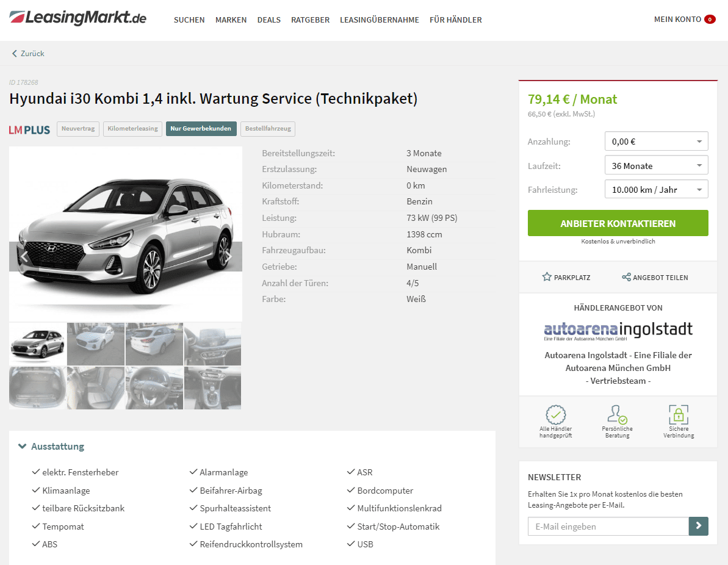Select the steering wheel thumbnail
728x565 pixels.
[x=154, y=387]
